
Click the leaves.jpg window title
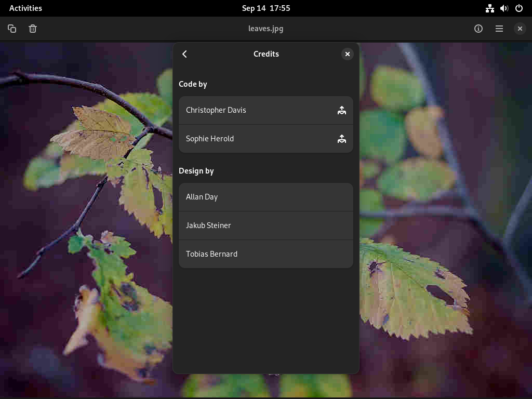tap(265, 29)
